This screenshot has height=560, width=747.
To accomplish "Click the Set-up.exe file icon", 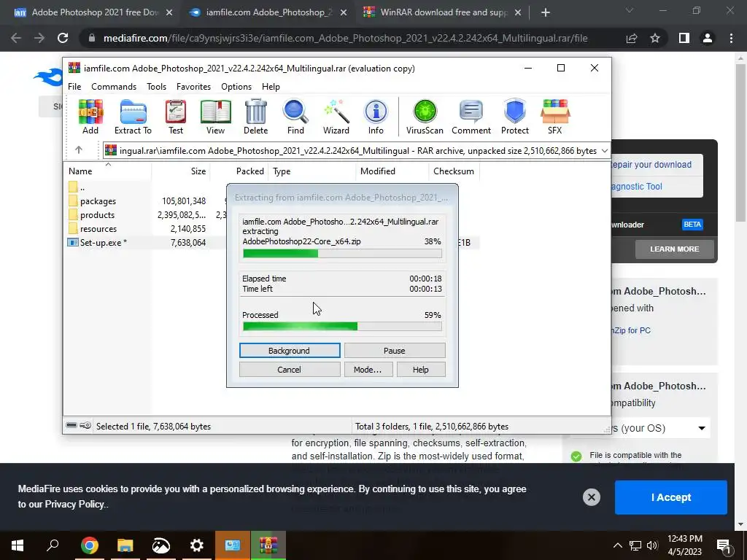I will tap(72, 242).
